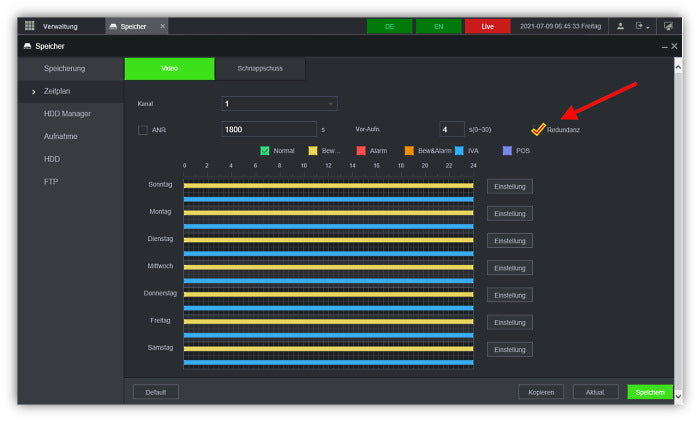
Task: Click the monitor display icon at top right
Action: click(x=668, y=26)
